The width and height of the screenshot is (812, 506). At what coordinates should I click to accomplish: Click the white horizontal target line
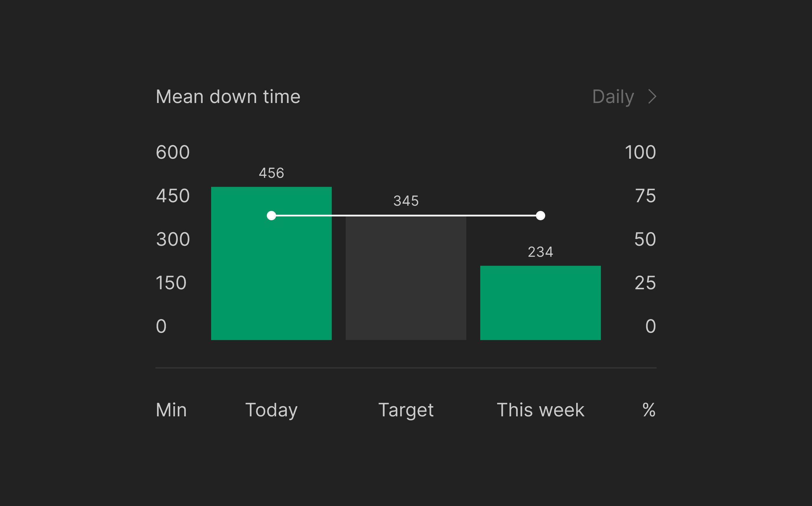(406, 216)
